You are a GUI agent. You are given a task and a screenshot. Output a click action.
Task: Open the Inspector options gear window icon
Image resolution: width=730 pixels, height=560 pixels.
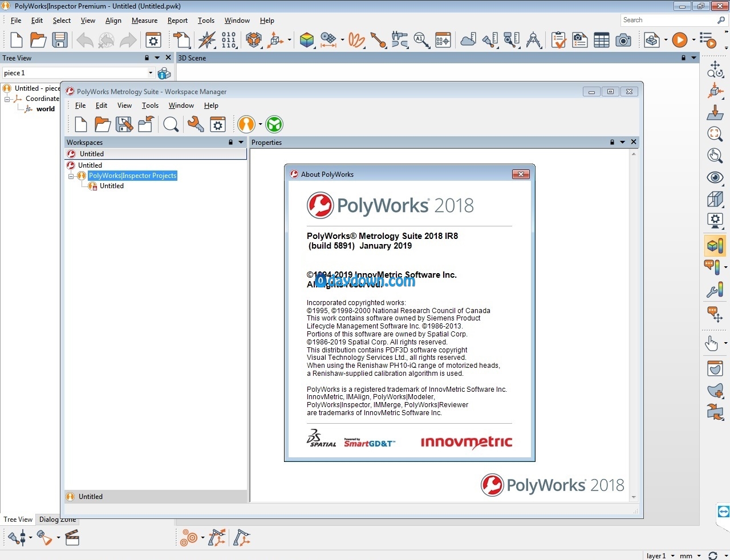coord(153,40)
